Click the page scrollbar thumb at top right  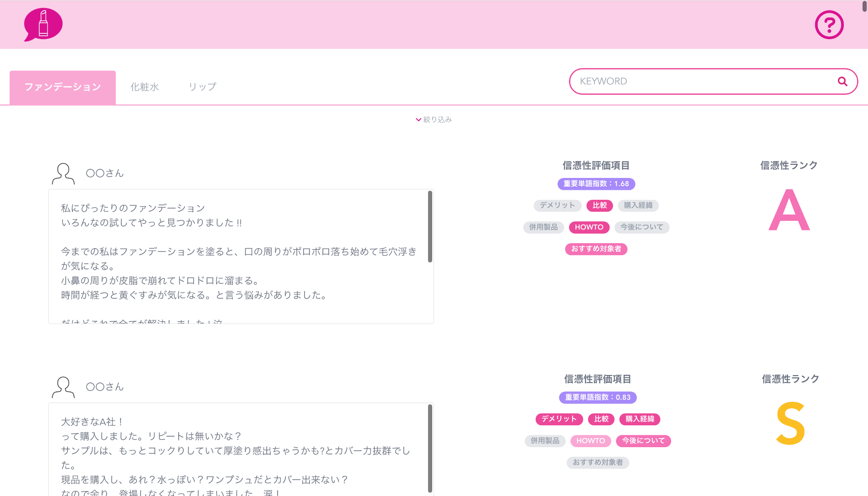(x=865, y=6)
